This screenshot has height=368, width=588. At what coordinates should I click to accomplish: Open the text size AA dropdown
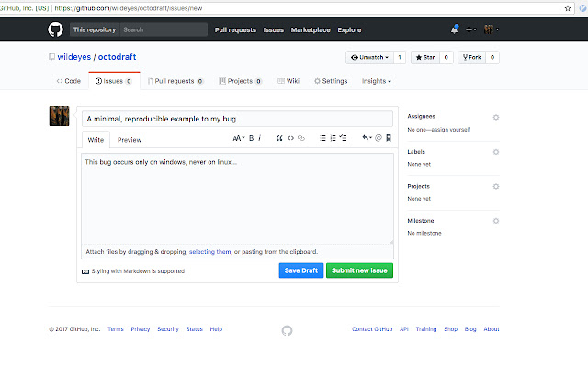coord(238,138)
